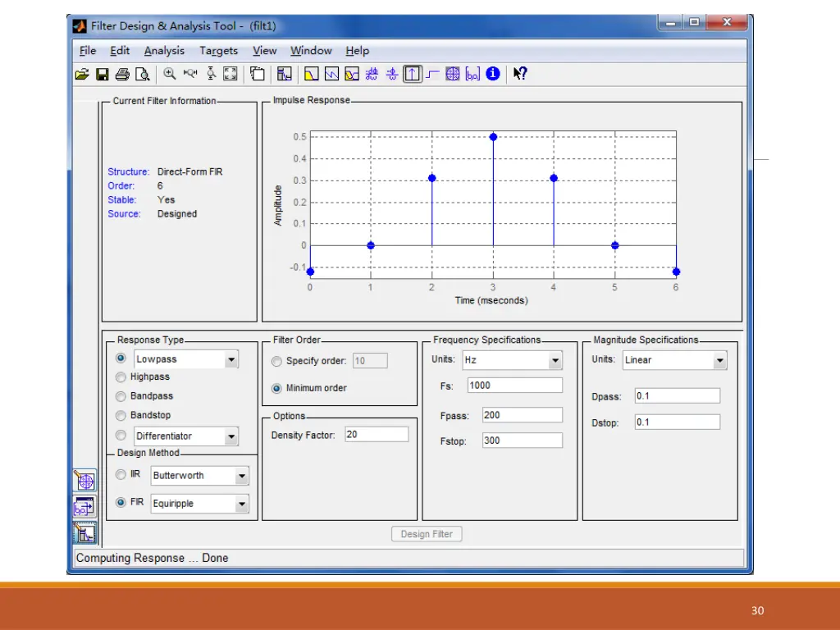Open the Window menu
The image size is (840, 630).
(311, 51)
